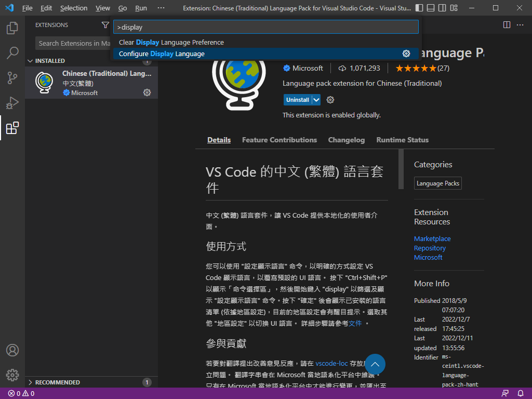Open the editor More Actions ellipsis
This screenshot has width=532, height=399.
(x=520, y=25)
